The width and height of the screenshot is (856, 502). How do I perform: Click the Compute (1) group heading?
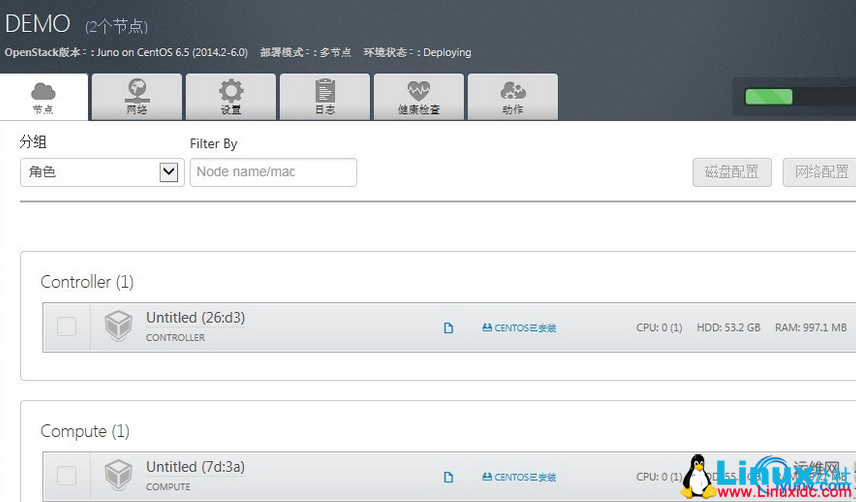coord(85,432)
